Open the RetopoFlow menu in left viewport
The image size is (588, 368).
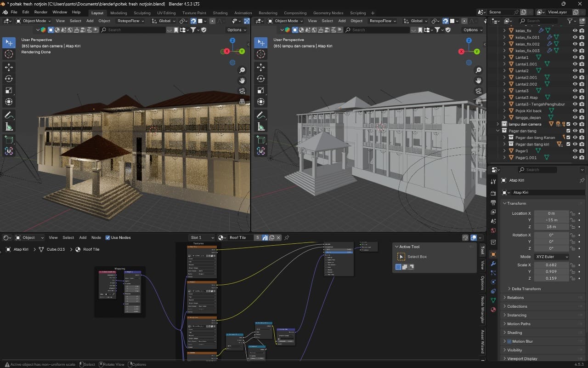coord(131,21)
